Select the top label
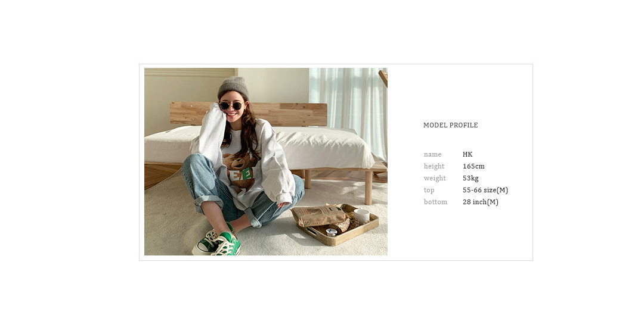Screen dimensions: 644x318 tap(429, 191)
